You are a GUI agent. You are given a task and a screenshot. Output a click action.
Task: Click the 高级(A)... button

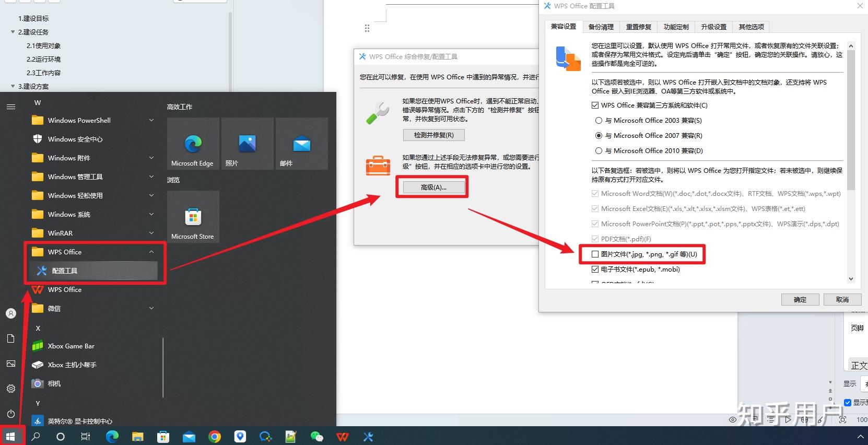pos(433,187)
